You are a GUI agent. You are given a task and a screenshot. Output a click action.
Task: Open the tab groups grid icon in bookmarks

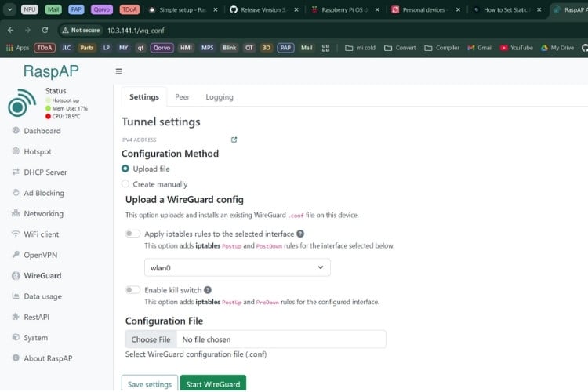click(325, 48)
